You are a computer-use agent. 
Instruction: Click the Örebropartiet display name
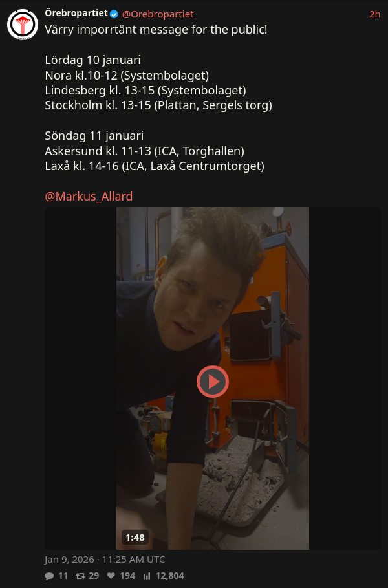point(76,14)
